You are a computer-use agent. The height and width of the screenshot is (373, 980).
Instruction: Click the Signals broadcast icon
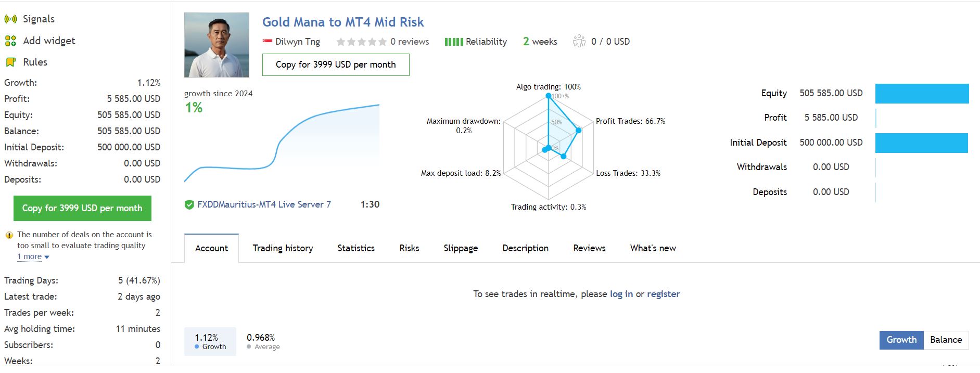point(10,19)
